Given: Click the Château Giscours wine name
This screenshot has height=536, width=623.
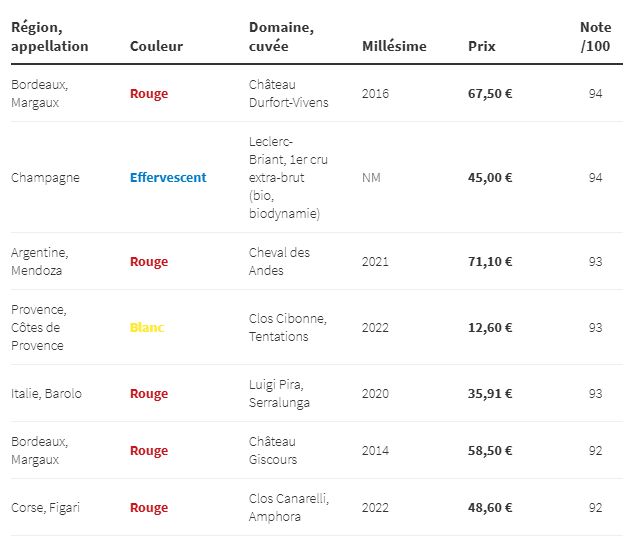Looking at the screenshot, I should point(273,451).
